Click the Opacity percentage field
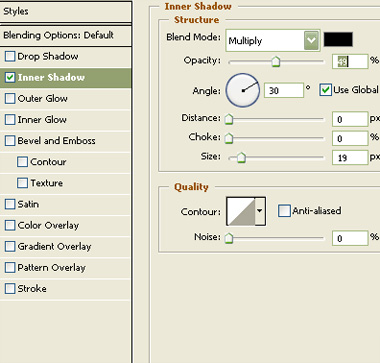 tap(350, 62)
